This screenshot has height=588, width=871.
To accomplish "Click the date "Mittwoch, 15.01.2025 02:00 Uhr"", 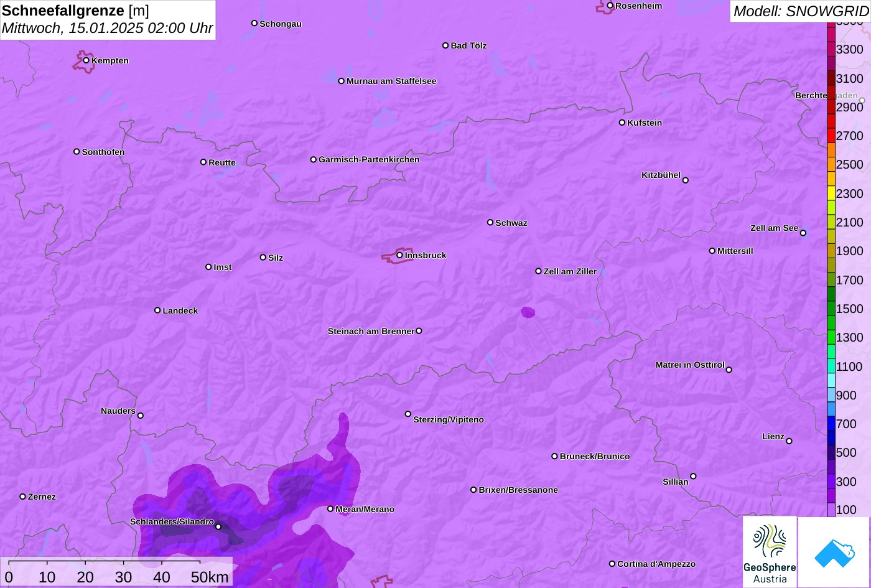I will click(108, 29).
